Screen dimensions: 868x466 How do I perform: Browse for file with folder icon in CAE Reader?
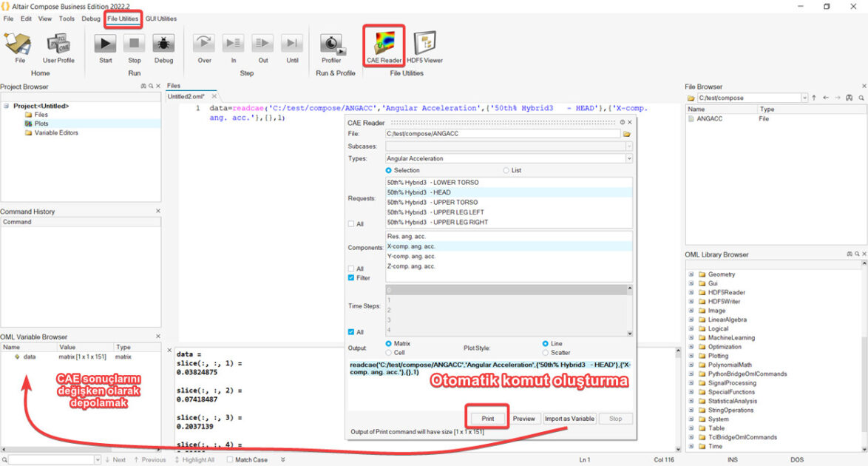click(626, 134)
